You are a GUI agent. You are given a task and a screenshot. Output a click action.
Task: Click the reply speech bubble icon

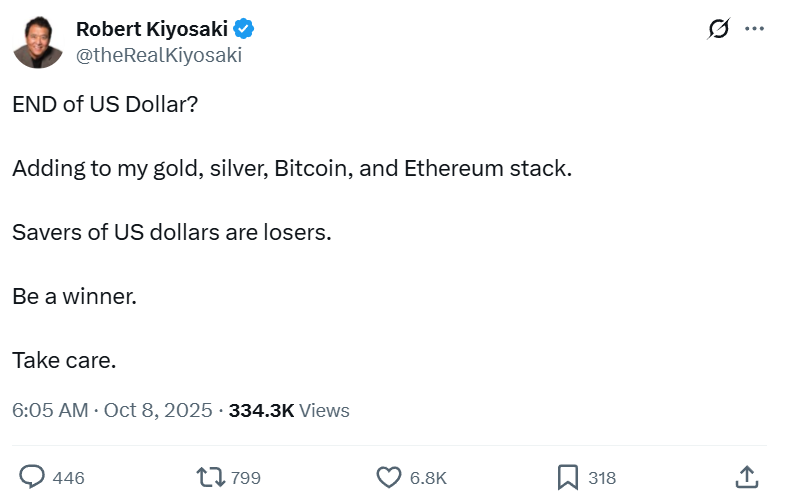(x=32, y=477)
